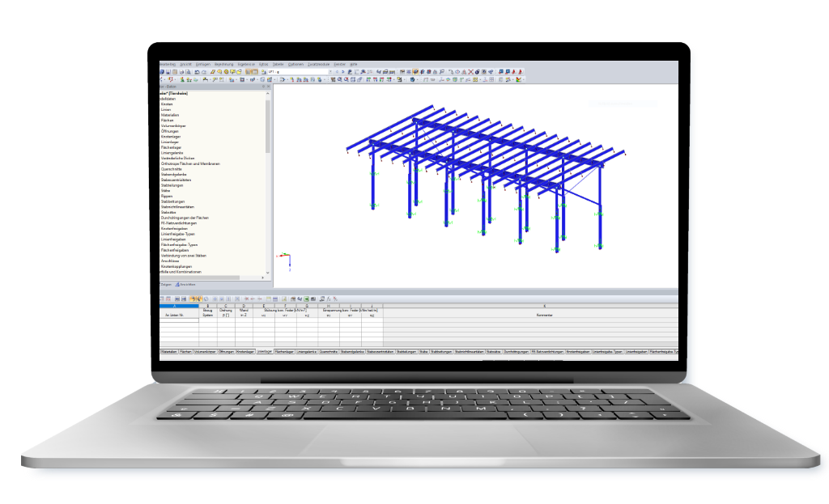Image resolution: width=829 pixels, height=504 pixels.
Task: Open the Zusatzmodule menu
Action: click(x=318, y=64)
